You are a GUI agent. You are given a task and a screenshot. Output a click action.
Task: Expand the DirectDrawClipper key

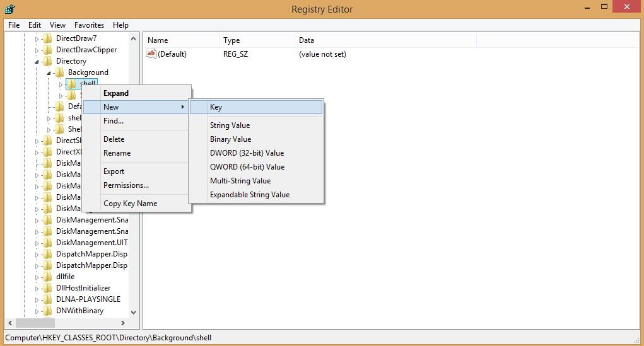coord(37,50)
